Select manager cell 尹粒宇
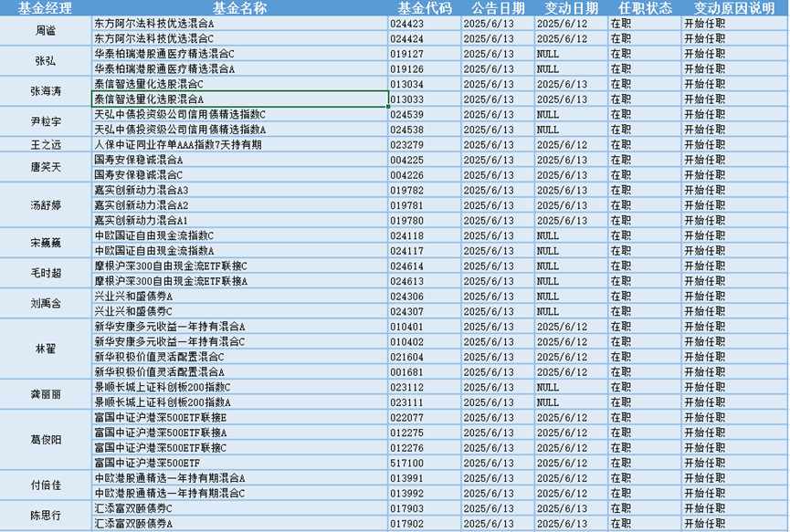 [46, 121]
